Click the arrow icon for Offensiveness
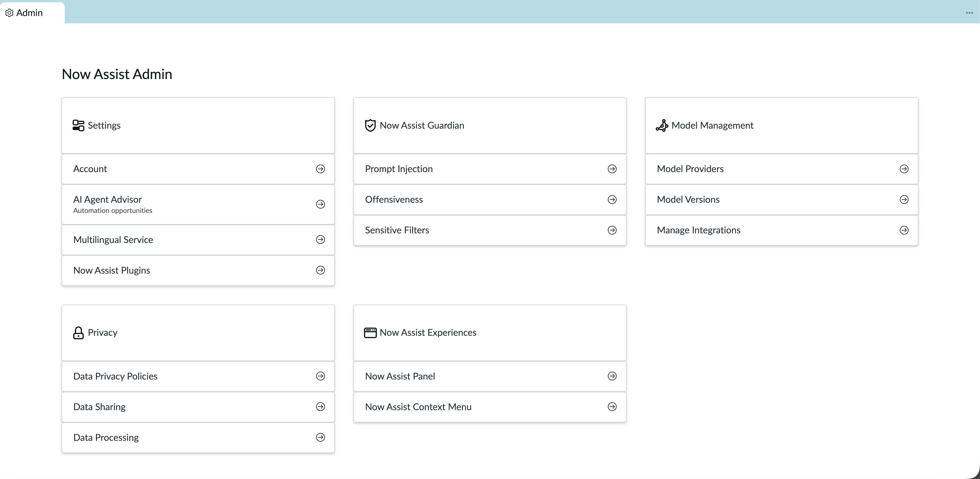This screenshot has height=479, width=980. (612, 199)
